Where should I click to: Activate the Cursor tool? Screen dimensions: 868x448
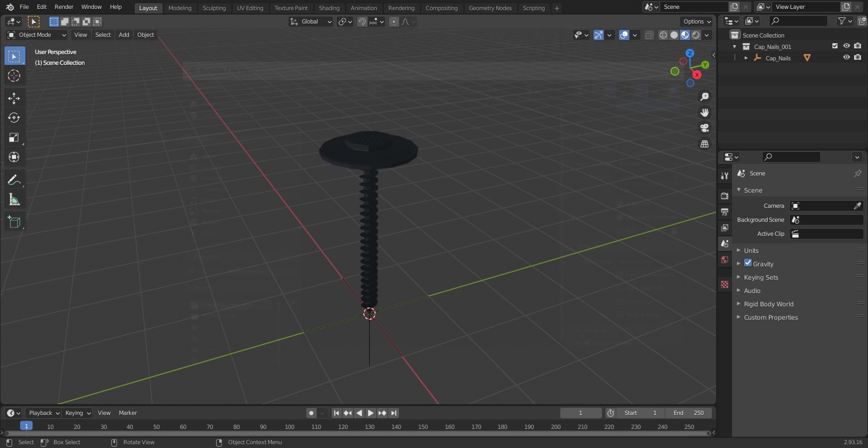[x=15, y=76]
